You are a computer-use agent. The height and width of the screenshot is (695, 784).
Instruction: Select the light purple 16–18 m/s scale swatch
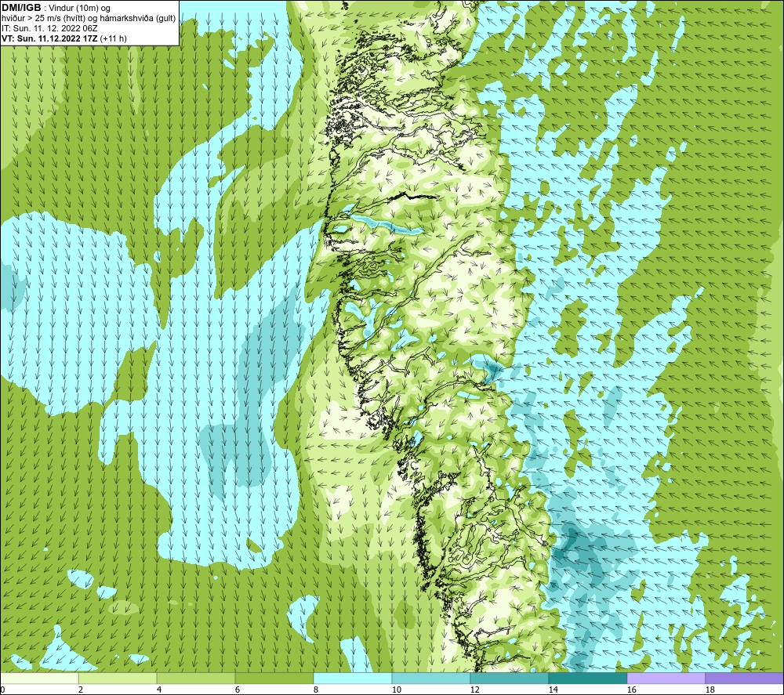[666, 678]
